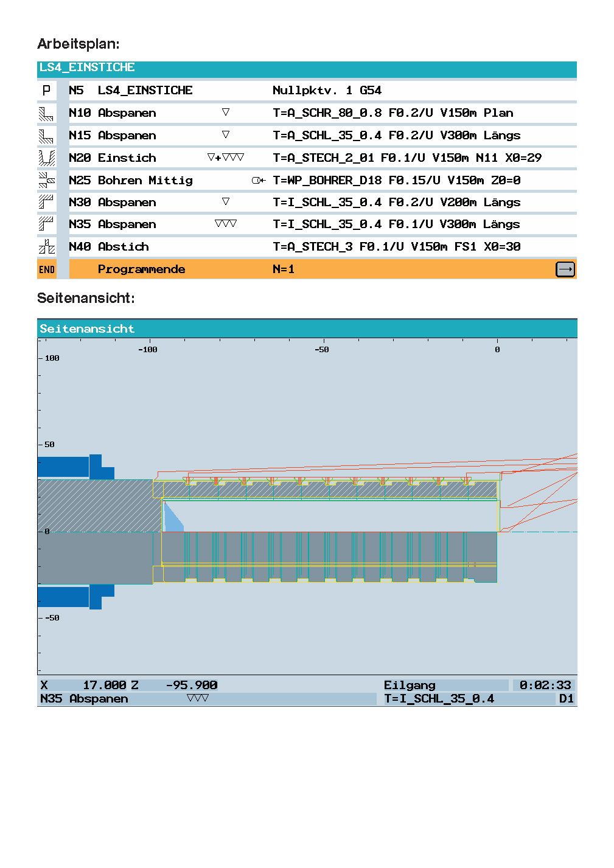Viewport: 614px width, 868px height.
Task: Click the arrow button in Programmende row
Action: coord(565,269)
